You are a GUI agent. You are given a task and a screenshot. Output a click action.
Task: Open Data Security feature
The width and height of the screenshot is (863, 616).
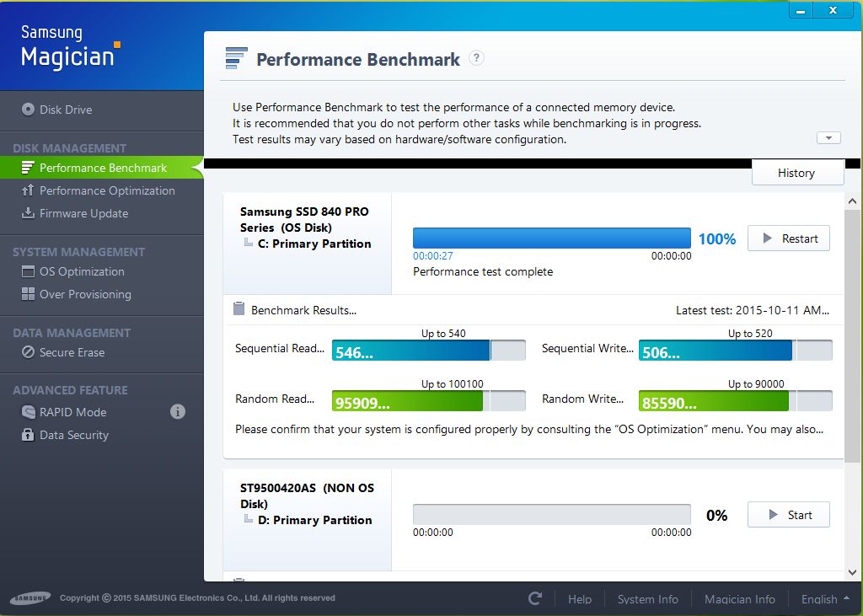pos(74,436)
